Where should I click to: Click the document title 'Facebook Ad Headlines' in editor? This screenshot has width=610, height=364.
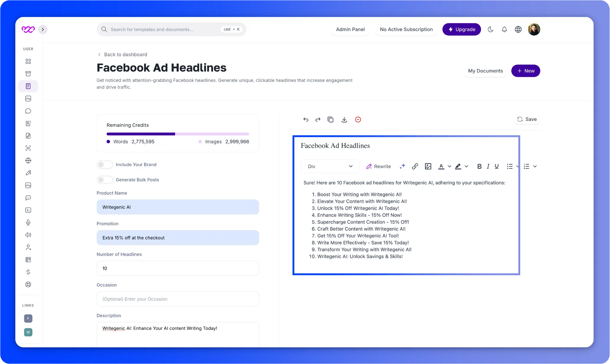(x=335, y=146)
